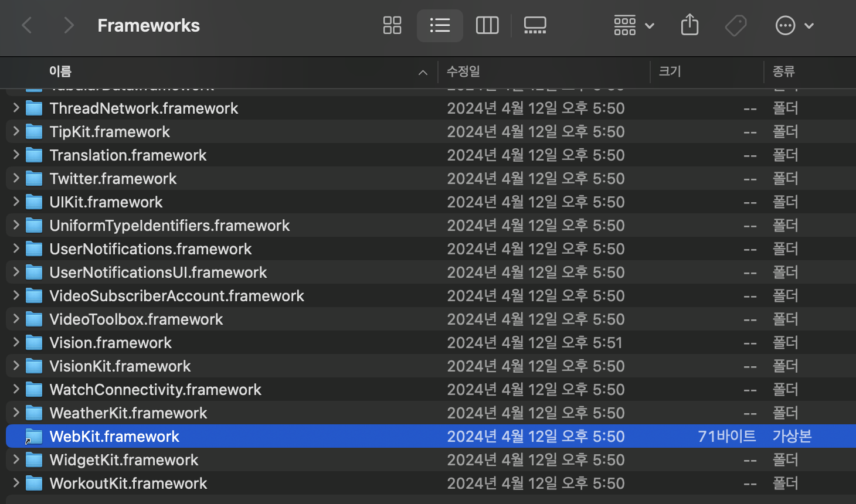Go back to the previous folder
The width and height of the screenshot is (856, 504).
point(27,25)
